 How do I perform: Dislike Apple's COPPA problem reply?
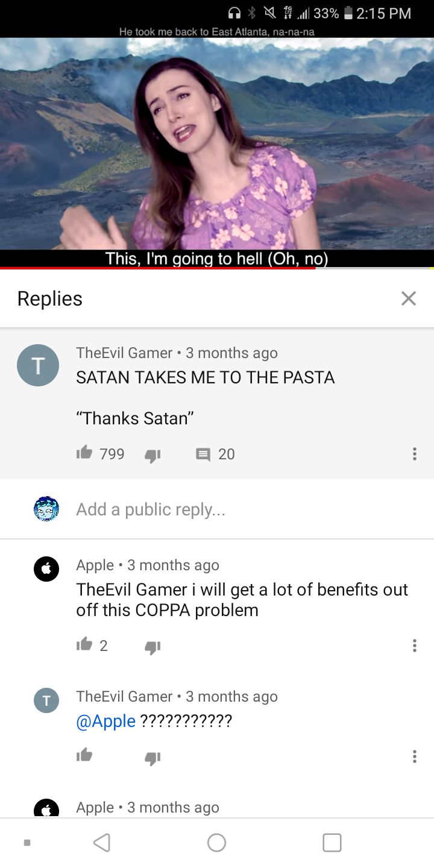(x=153, y=648)
